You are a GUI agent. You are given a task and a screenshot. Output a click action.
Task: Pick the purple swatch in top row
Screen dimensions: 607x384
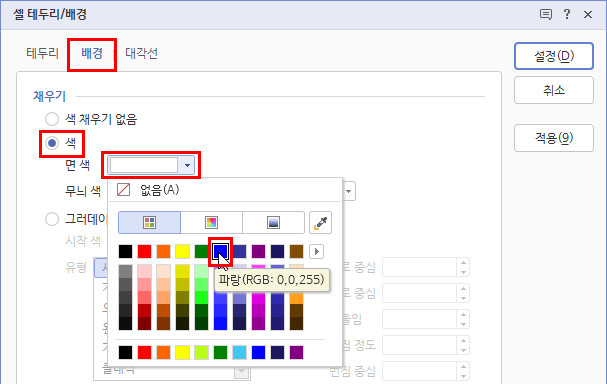[259, 252]
